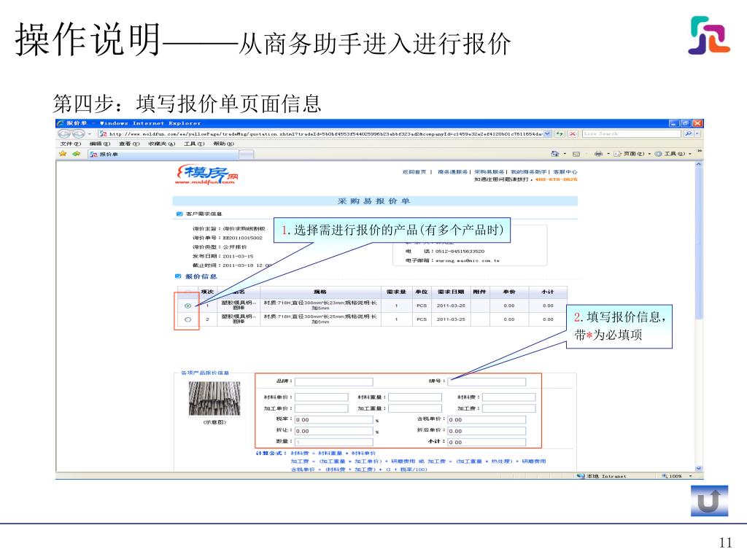Click the 采购易服务 link
The height and width of the screenshot is (560, 747).
(489, 172)
